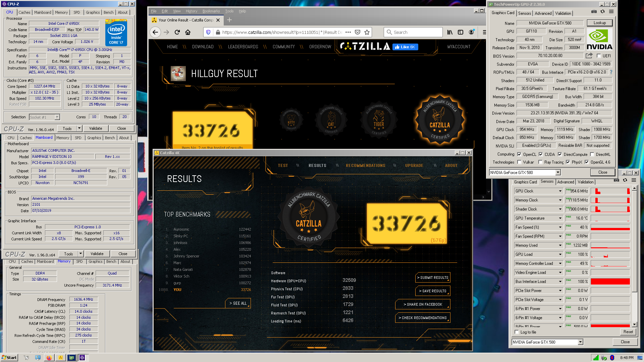This screenshot has width=644, height=362.
Task: Open a new Firefox tab with plus icon
Action: click(x=229, y=20)
